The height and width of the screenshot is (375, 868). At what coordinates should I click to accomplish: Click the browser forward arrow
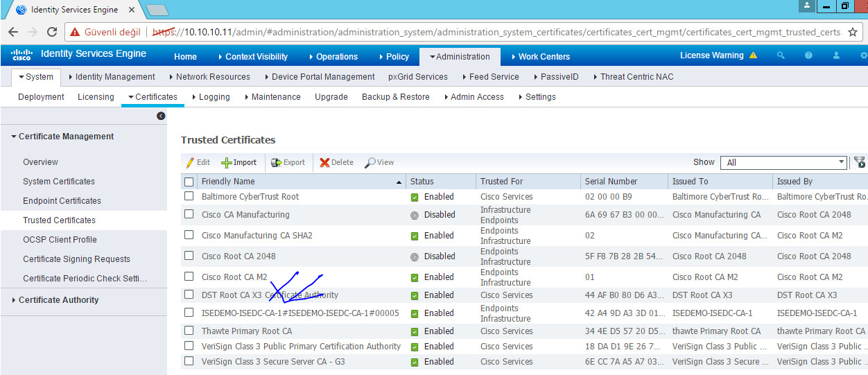tap(33, 32)
